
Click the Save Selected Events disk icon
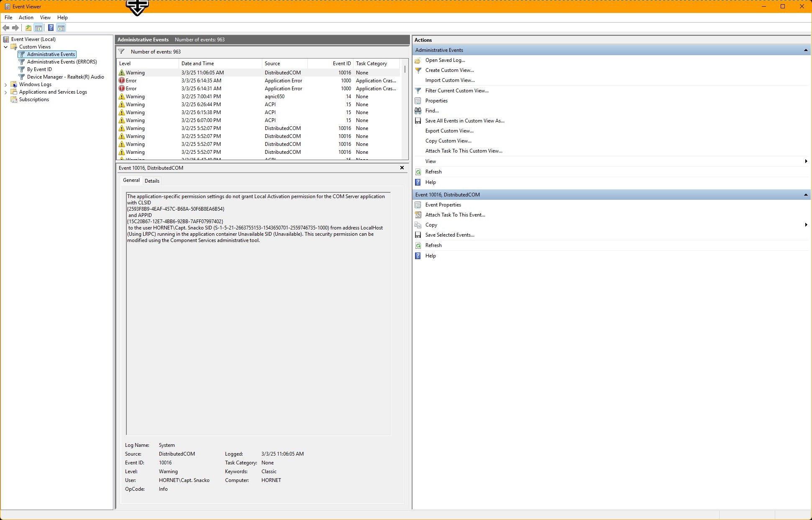418,235
